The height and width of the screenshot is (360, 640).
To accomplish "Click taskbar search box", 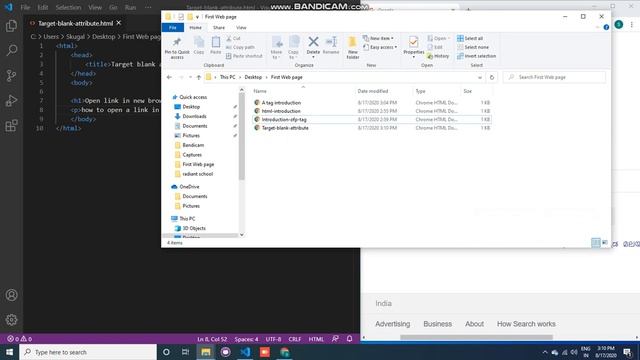I will point(88,352).
